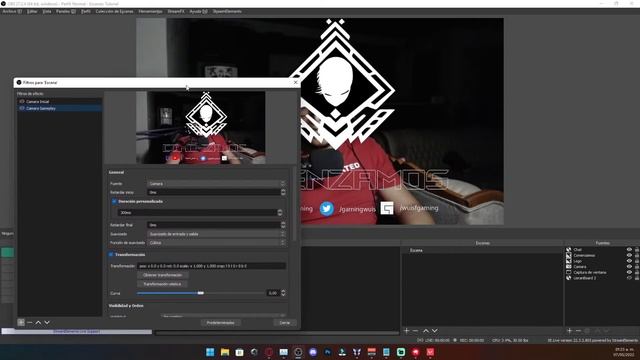Click the Retardar inicio value field
The height and width of the screenshot is (360, 640).
point(213,192)
